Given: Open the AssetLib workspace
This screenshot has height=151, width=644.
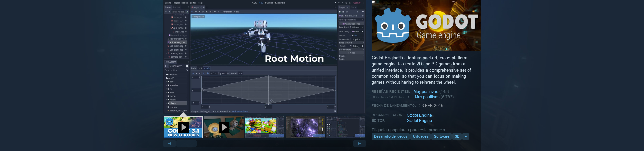Looking at the screenshot, I should point(280,3).
